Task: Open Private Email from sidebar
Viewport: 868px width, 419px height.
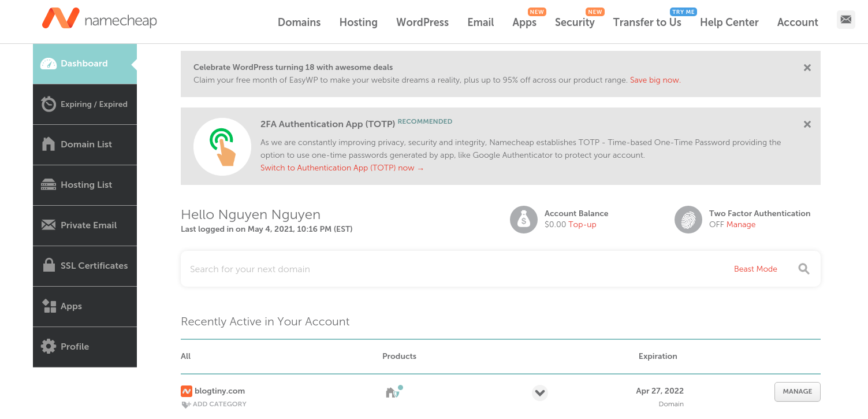Action: 85,225
